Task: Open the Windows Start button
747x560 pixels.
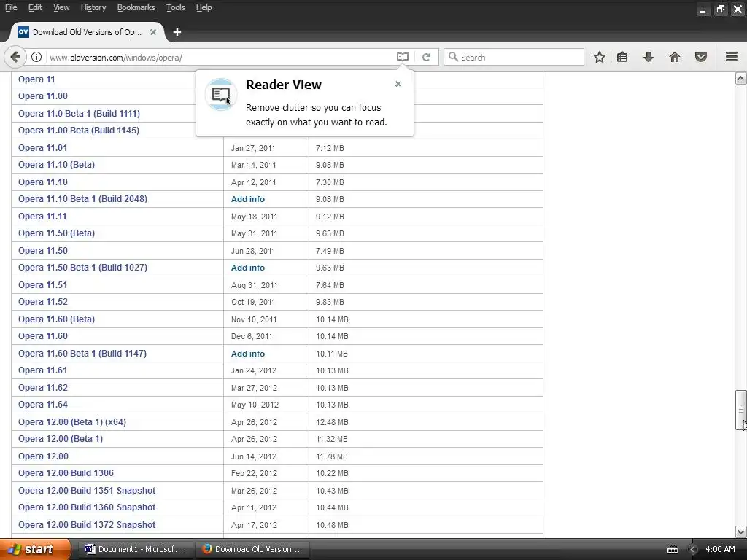Action: tap(35, 549)
